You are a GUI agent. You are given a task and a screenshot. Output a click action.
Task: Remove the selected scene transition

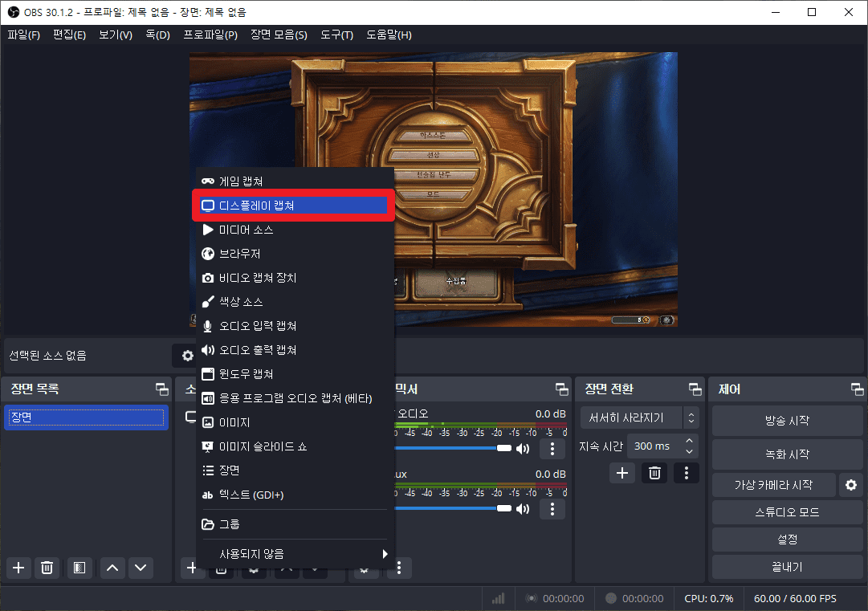click(x=654, y=473)
